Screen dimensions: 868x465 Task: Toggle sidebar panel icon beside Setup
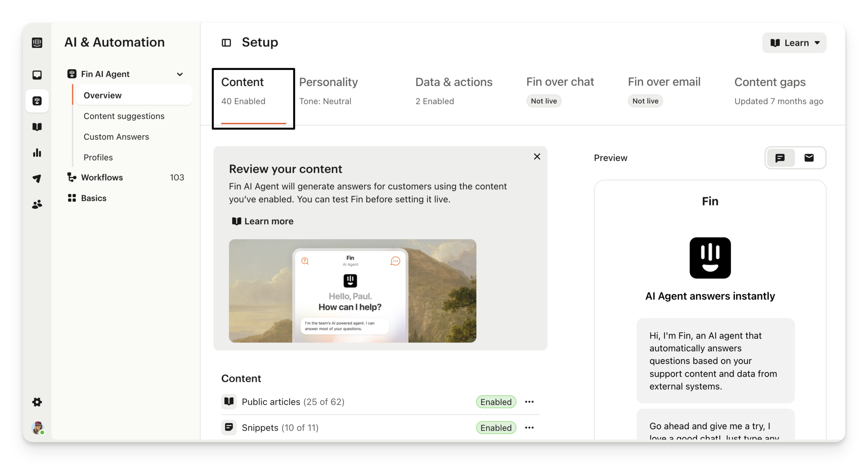pos(226,43)
